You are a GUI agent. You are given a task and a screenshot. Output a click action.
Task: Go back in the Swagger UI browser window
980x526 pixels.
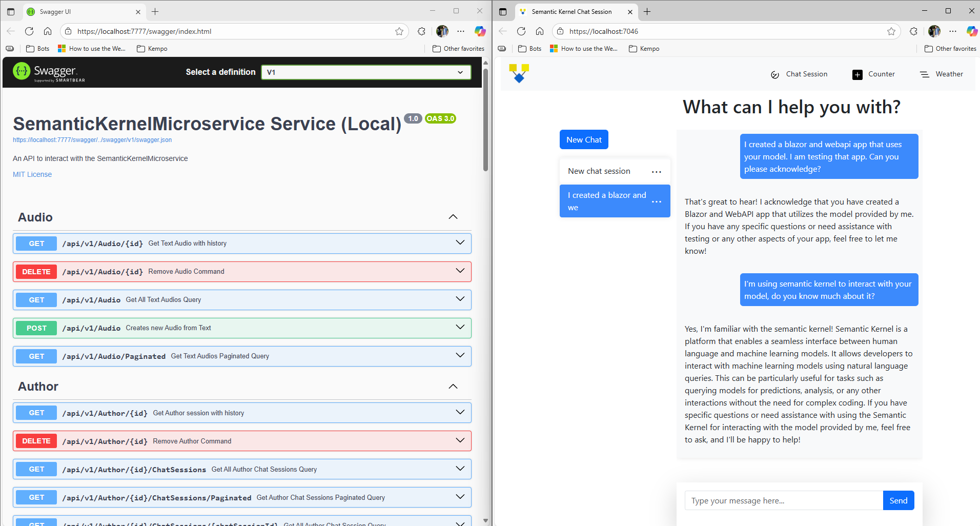[11, 31]
